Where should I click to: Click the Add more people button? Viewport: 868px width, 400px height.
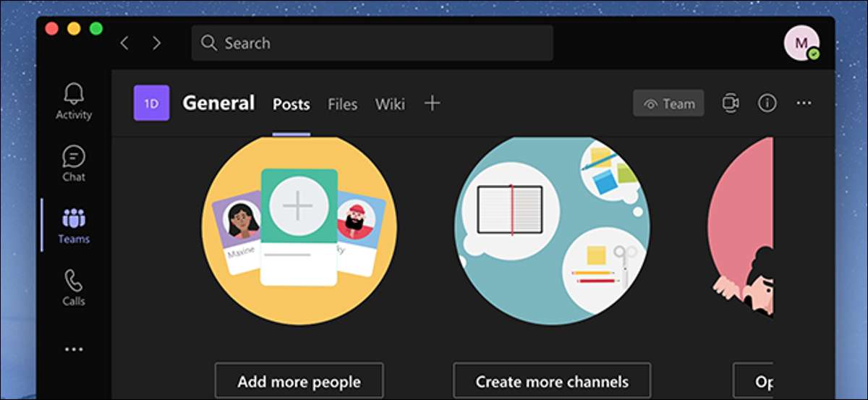299,381
